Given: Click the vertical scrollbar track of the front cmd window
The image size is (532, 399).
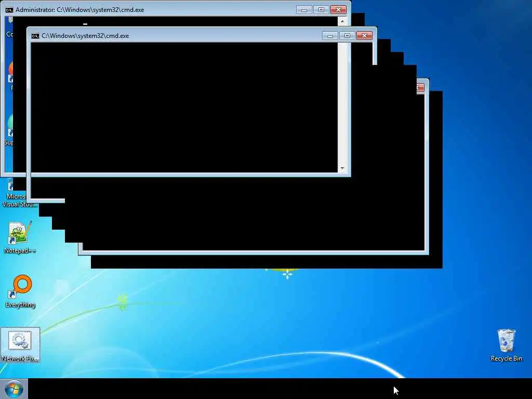Looking at the screenshot, I should pyautogui.click(x=342, y=103).
